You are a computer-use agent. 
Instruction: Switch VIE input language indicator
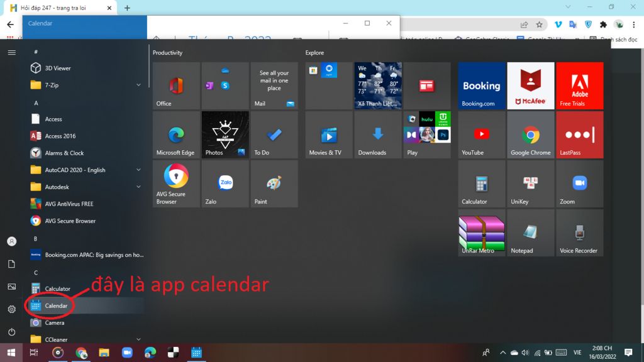coord(577,353)
